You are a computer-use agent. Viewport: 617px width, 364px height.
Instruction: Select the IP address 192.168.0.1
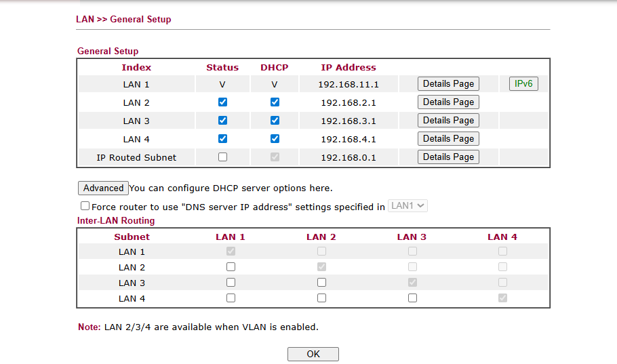(x=349, y=158)
